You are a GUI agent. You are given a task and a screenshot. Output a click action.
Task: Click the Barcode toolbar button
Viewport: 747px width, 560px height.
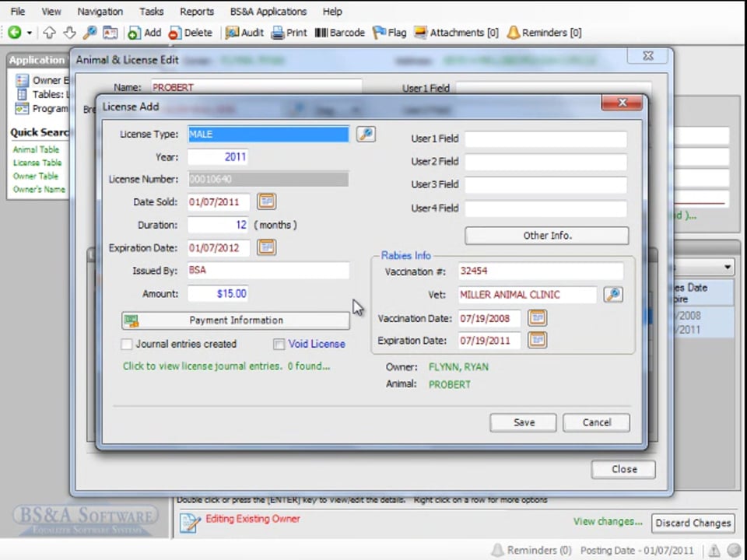[x=339, y=33]
